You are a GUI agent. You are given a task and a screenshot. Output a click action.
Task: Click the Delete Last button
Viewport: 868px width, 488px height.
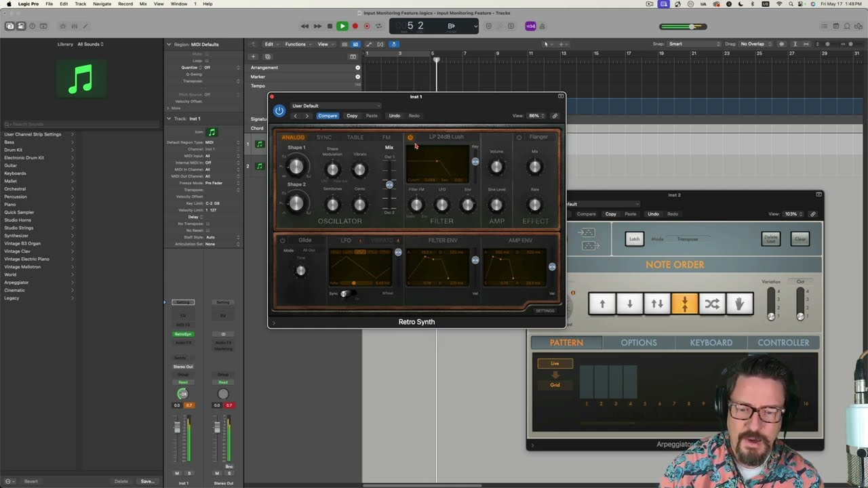tap(771, 239)
